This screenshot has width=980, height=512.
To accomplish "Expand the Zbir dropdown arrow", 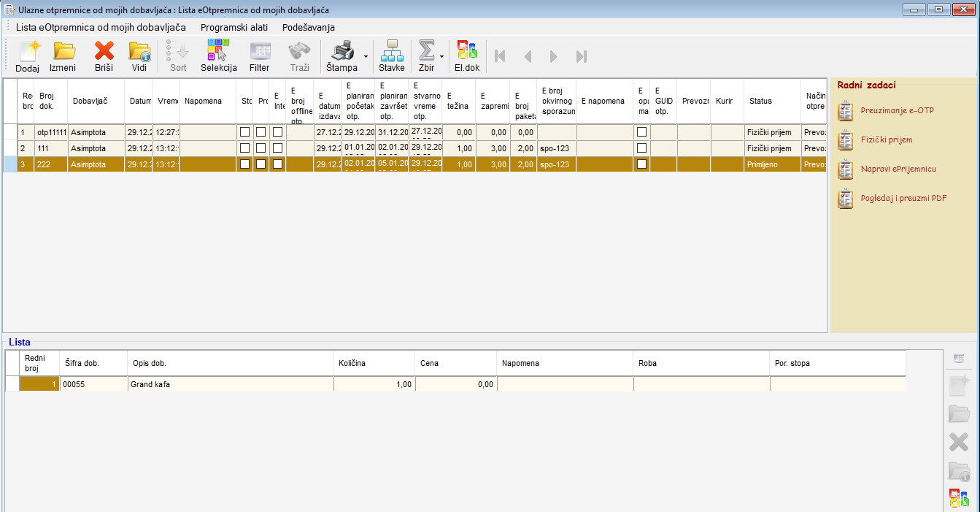I will pos(441,56).
